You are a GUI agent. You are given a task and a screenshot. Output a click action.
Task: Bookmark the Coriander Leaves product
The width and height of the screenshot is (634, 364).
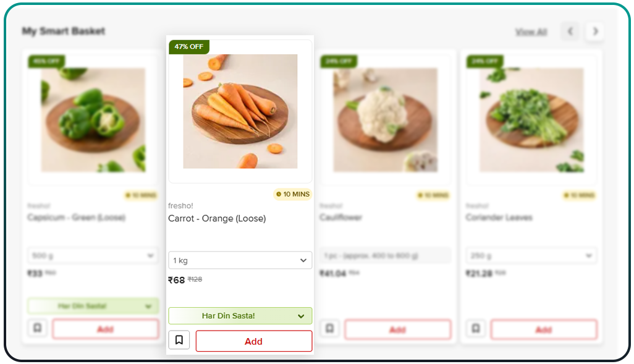tap(475, 328)
